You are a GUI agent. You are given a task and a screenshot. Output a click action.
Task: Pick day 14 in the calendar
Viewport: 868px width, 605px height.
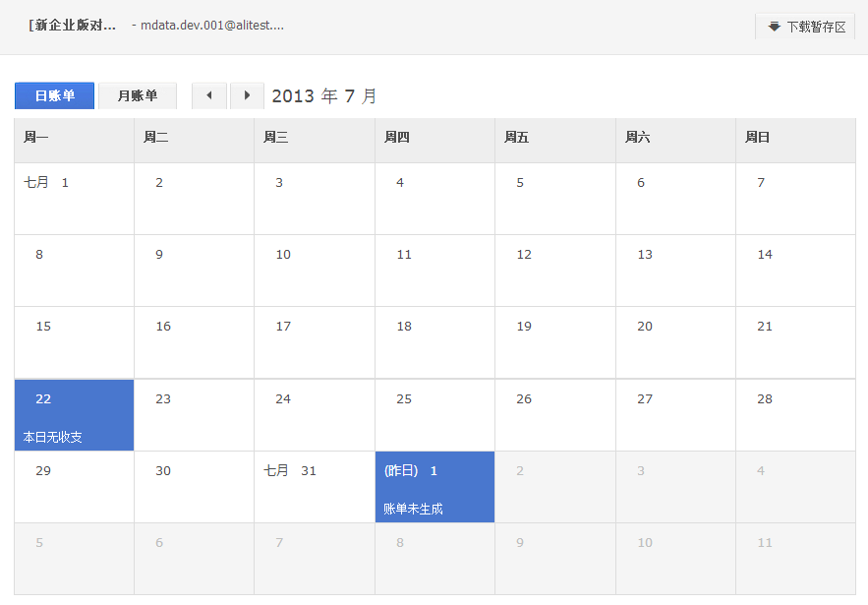(x=796, y=271)
